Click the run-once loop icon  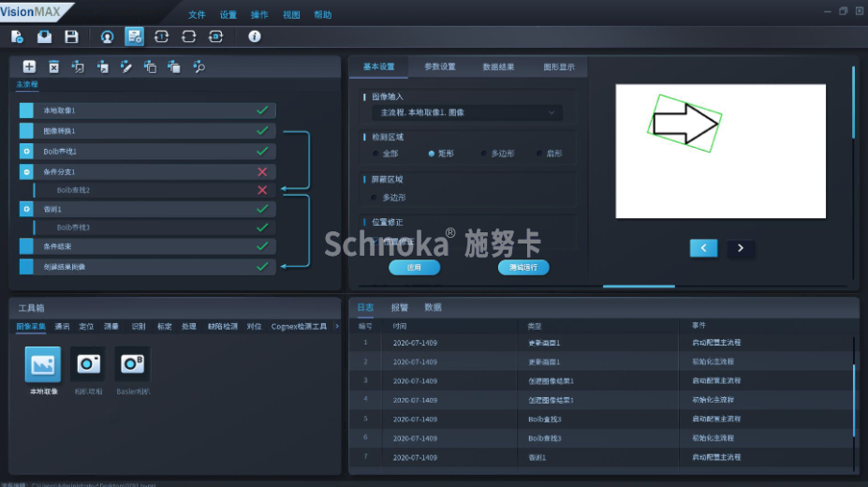tap(161, 37)
